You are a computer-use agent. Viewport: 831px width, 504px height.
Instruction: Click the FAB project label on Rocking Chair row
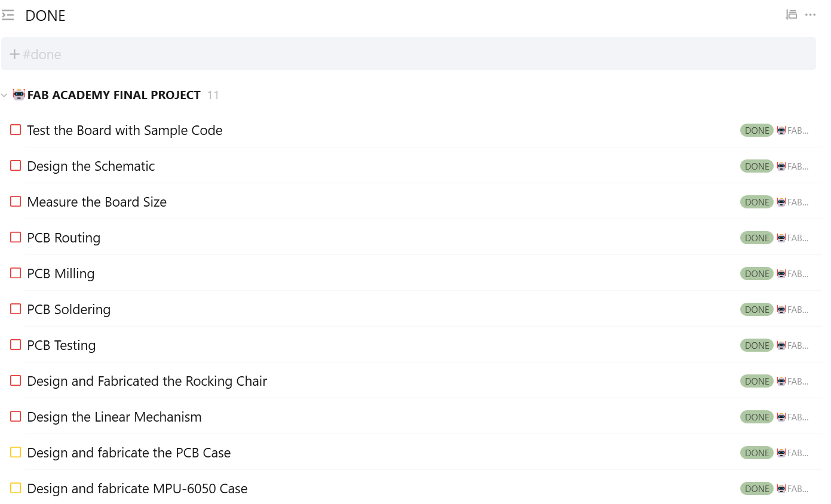coord(798,382)
